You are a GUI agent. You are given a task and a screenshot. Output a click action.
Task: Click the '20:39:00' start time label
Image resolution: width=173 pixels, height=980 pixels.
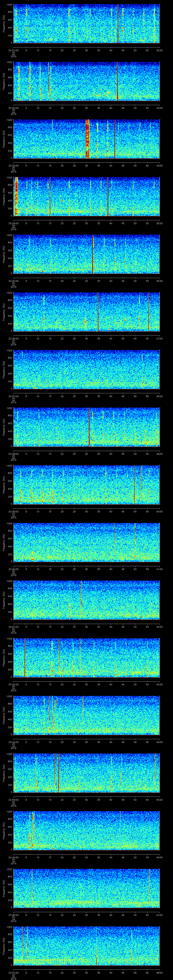[13, 511]
